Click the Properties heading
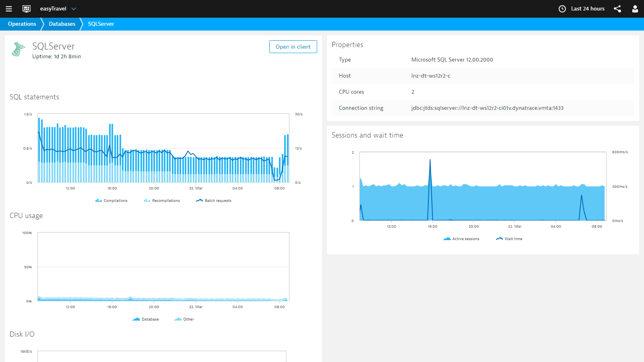The image size is (644, 362). tap(347, 45)
